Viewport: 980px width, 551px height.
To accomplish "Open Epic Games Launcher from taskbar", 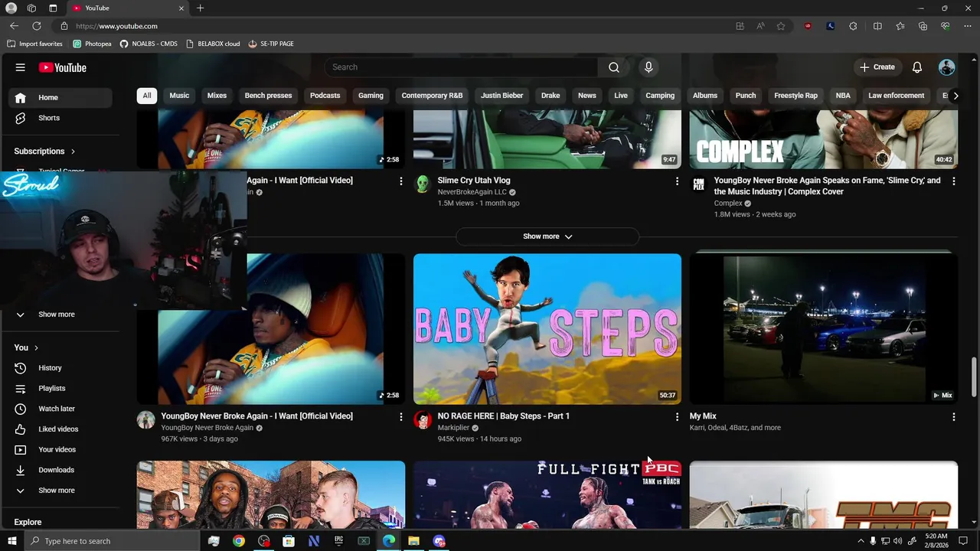I will coord(338,541).
